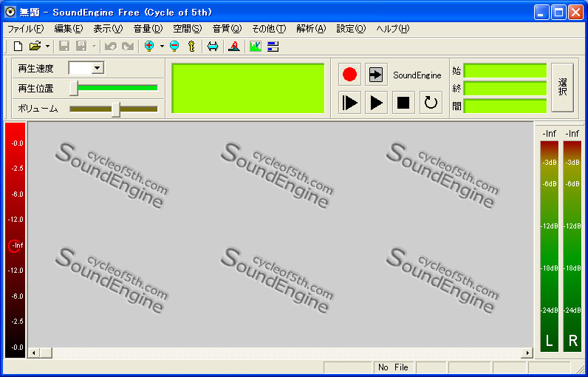Create a new file with the blank page icon
Screen dimensions: 588x377
pos(18,47)
